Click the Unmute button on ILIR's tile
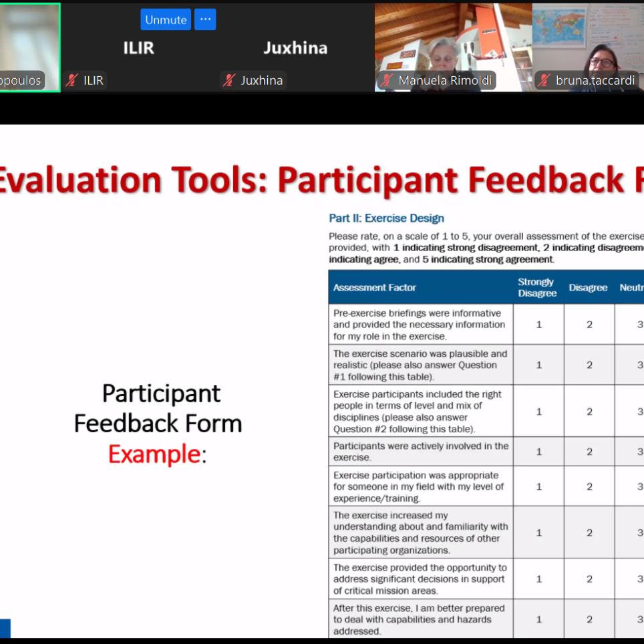 point(166,19)
